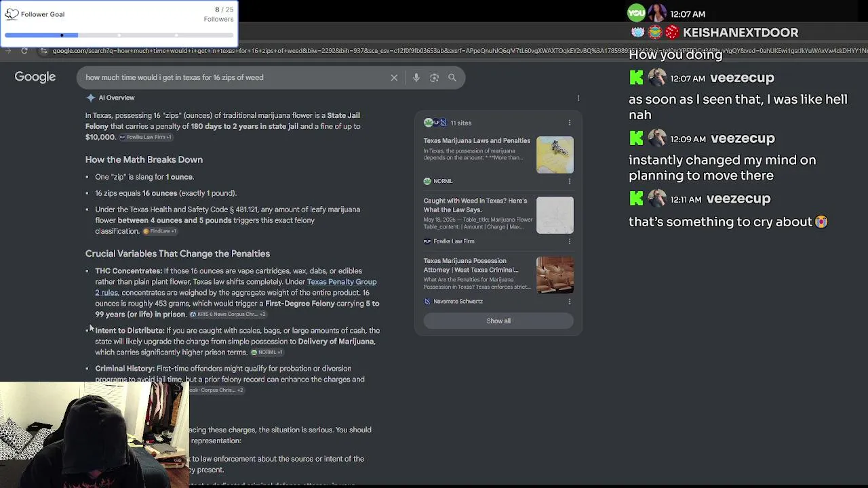Screen dimensions: 868x488
Task: Click the NORML +1 citation chip
Action: coord(267,352)
